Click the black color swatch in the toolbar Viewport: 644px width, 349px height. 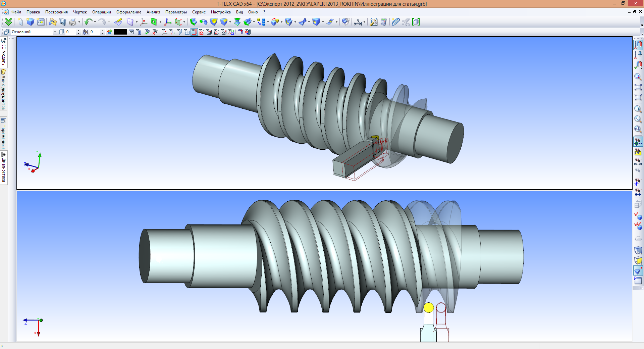click(x=120, y=32)
